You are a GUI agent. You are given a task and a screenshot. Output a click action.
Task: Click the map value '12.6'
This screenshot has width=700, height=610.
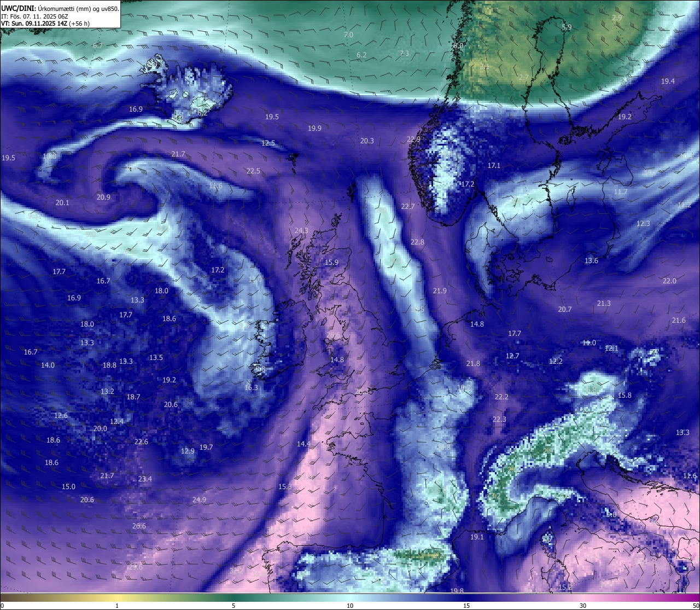coord(61,415)
